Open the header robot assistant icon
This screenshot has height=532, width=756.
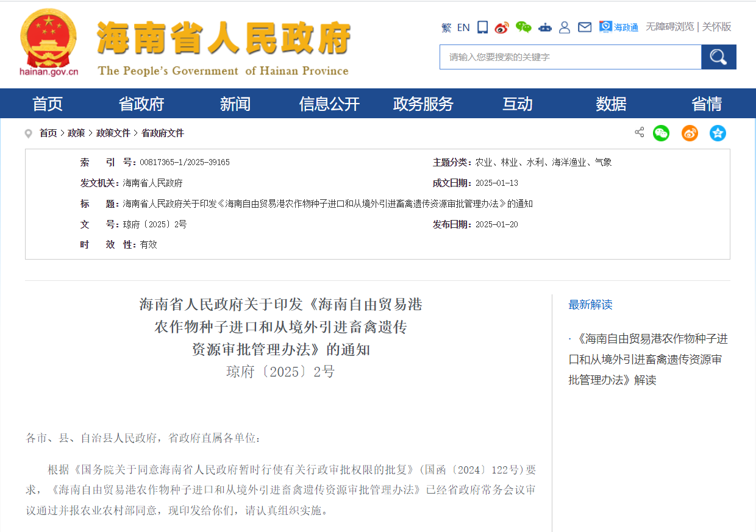click(544, 27)
